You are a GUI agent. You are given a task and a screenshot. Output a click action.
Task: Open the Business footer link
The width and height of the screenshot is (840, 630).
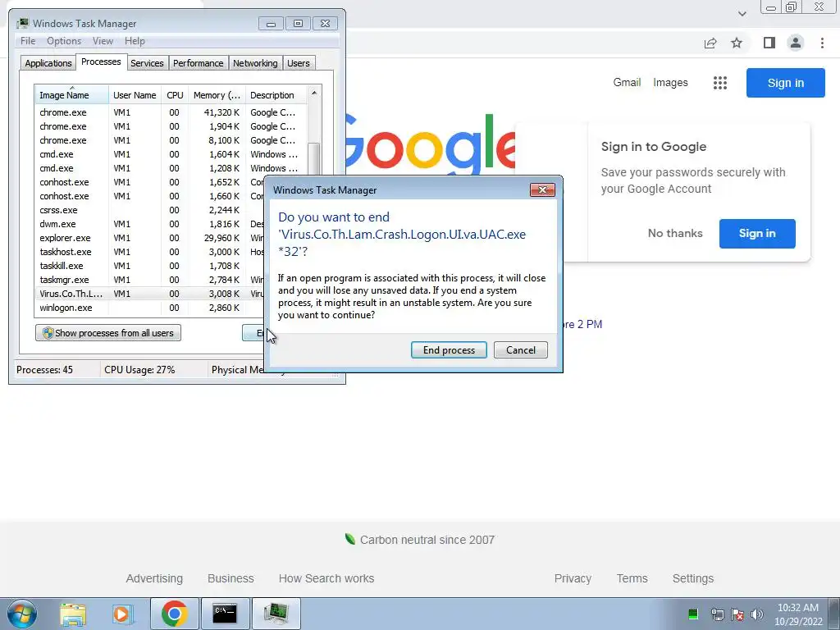point(231,578)
